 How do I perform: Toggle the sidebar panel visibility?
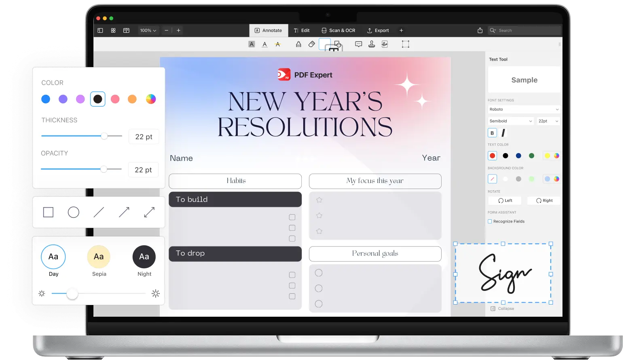pos(100,30)
